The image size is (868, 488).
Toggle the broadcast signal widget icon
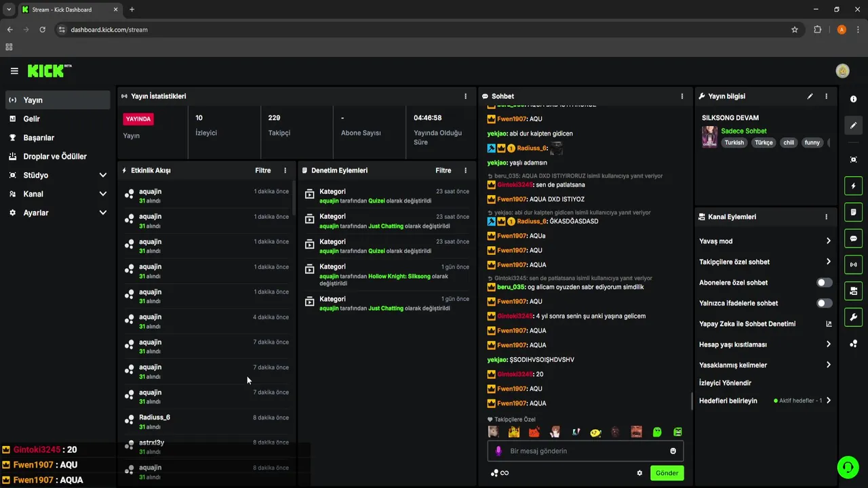[x=853, y=264]
